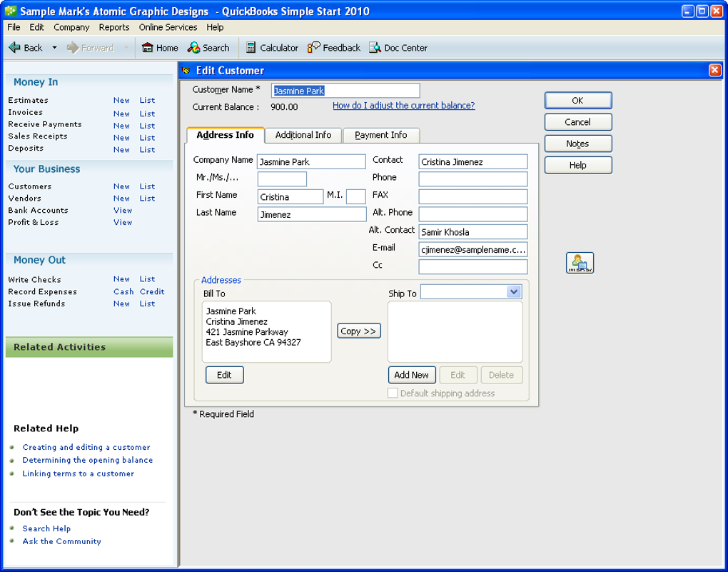Viewport: 728px width, 572px height.
Task: Click the Back arrow icon
Action: click(14, 47)
